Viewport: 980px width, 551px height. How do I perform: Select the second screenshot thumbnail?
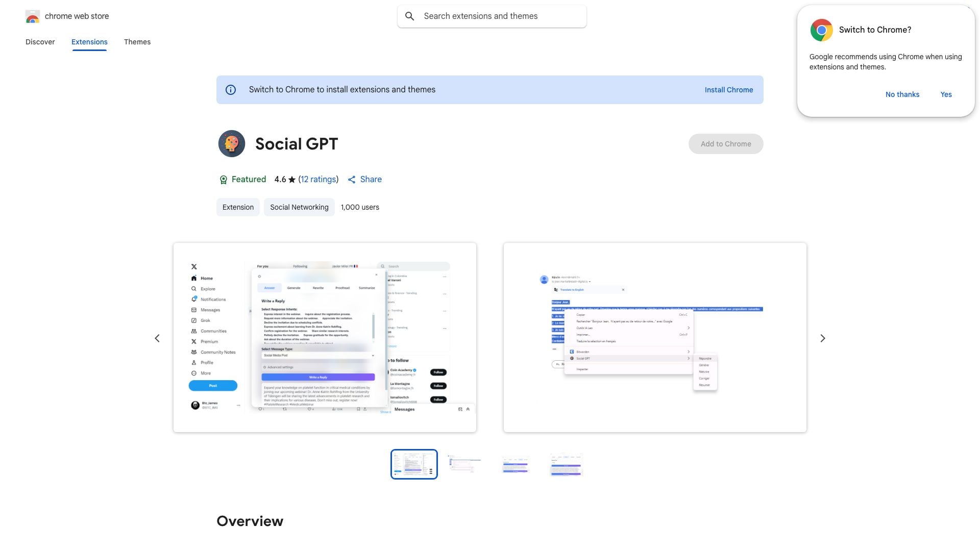click(x=464, y=464)
